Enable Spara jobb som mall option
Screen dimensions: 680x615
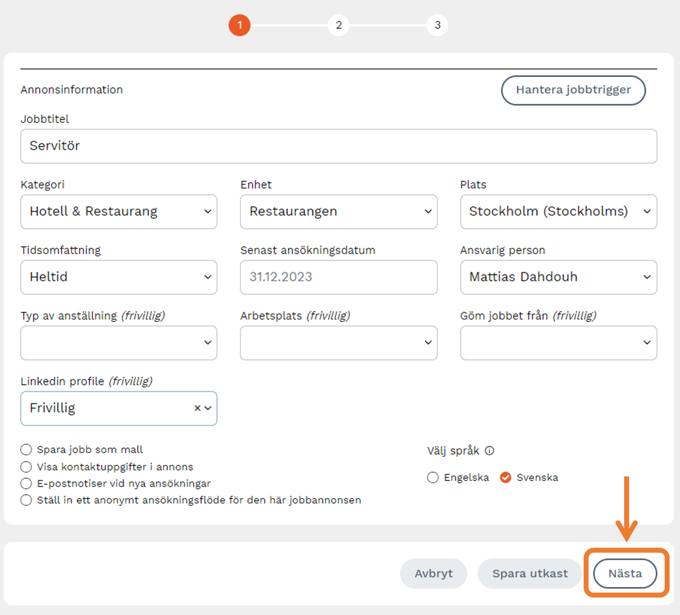point(26,450)
